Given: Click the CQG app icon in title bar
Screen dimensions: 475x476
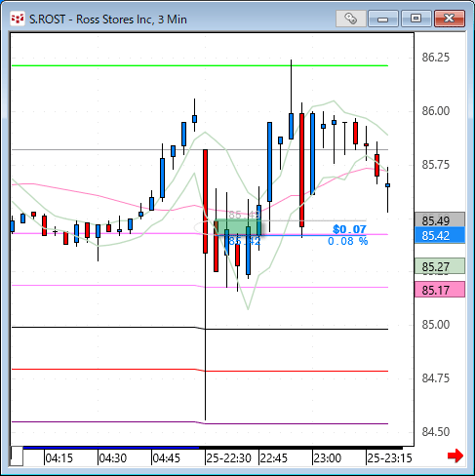Looking at the screenshot, I should click(18, 19).
